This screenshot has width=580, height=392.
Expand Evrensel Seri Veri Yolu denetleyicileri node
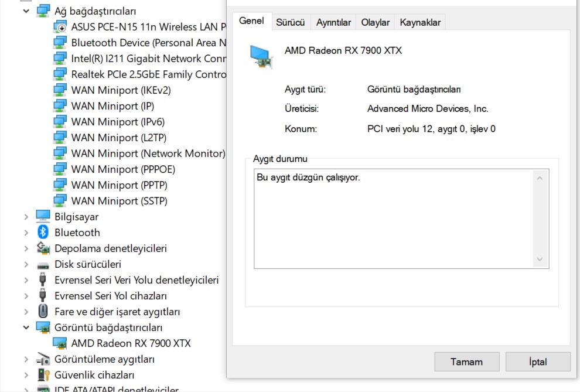(26, 280)
